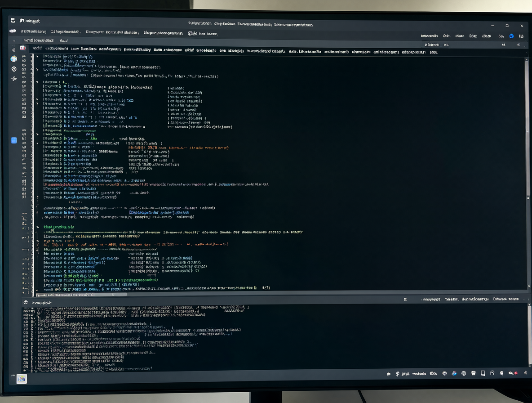Select the solid blue square sidebar icon

pyautogui.click(x=14, y=141)
